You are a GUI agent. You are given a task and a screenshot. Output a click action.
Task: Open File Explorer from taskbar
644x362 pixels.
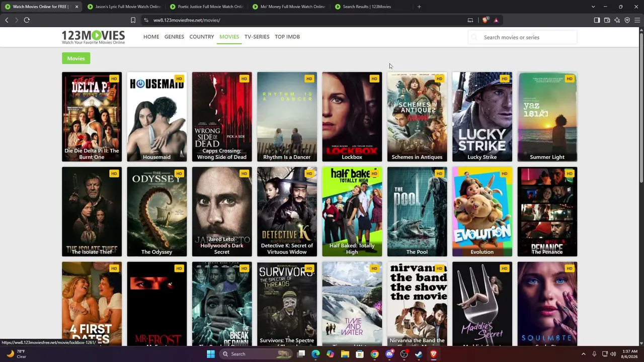point(345,354)
